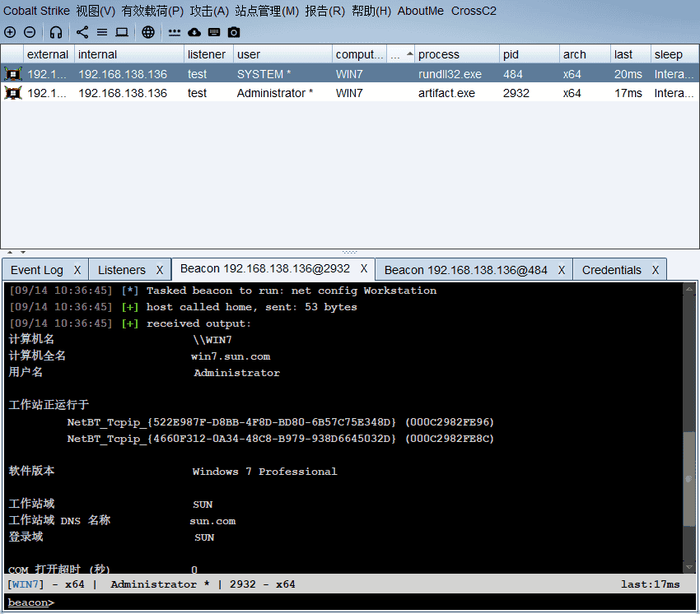Sort sessions by the process column header
The height and width of the screenshot is (614, 700).
pyautogui.click(x=439, y=54)
